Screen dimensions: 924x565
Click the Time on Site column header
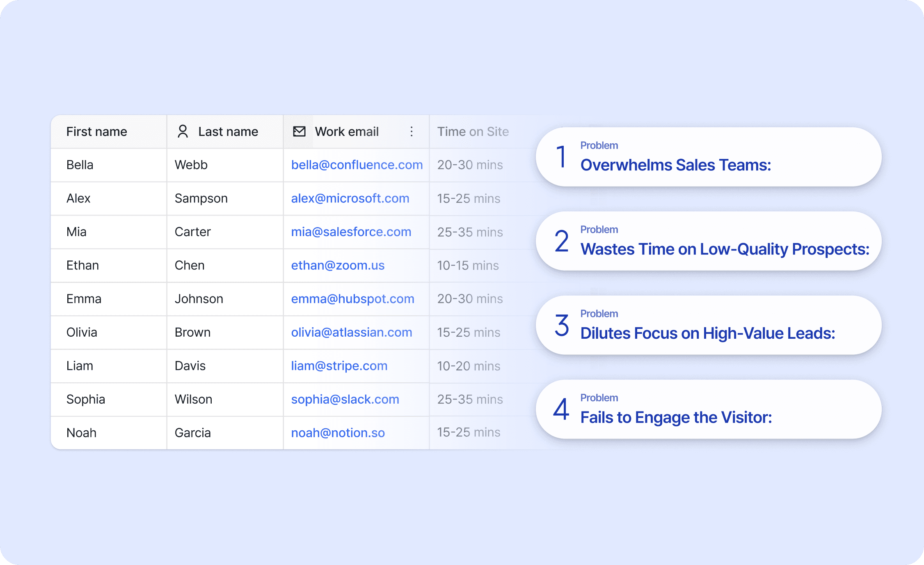(x=473, y=131)
